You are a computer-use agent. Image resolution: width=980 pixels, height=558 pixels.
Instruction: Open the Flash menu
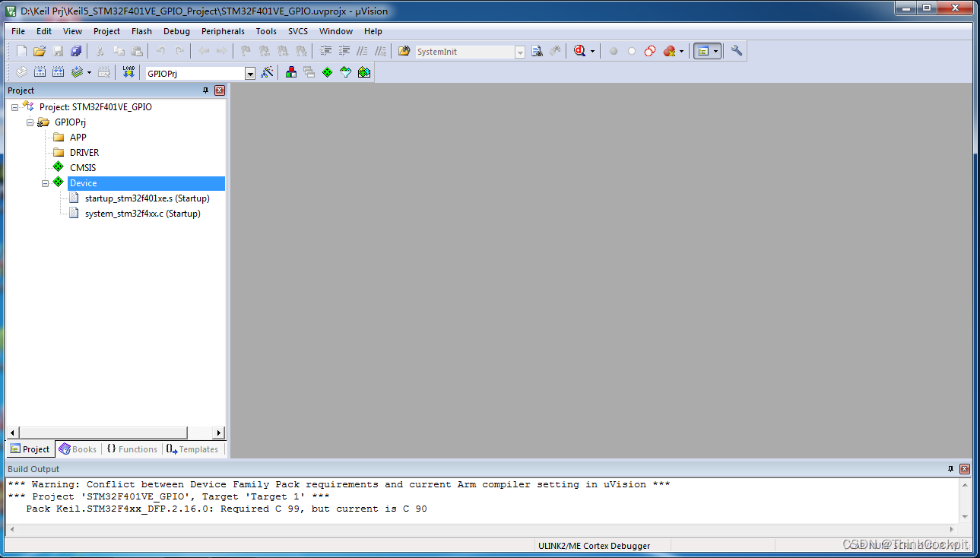click(x=141, y=31)
